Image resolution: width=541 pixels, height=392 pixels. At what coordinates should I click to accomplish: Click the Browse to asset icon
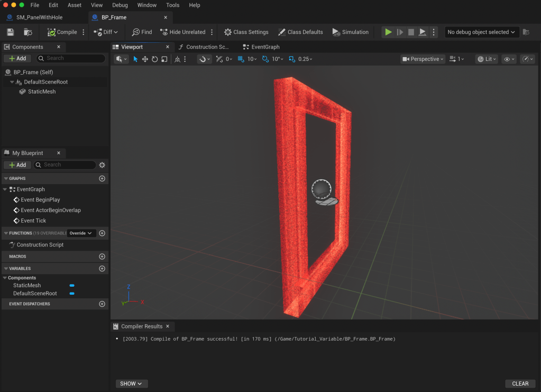(x=28, y=32)
